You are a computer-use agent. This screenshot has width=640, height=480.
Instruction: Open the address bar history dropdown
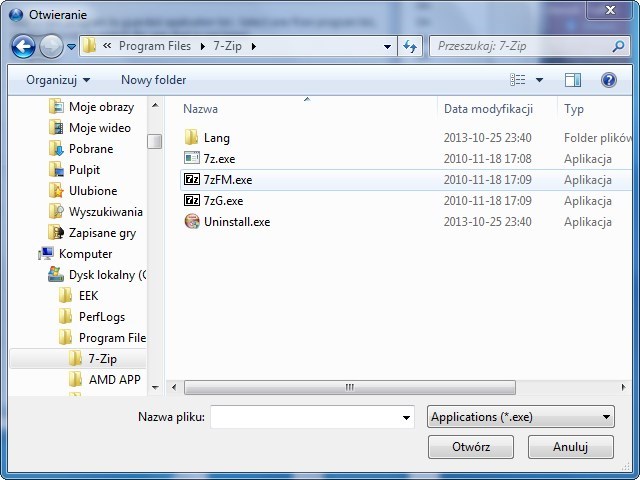387,47
